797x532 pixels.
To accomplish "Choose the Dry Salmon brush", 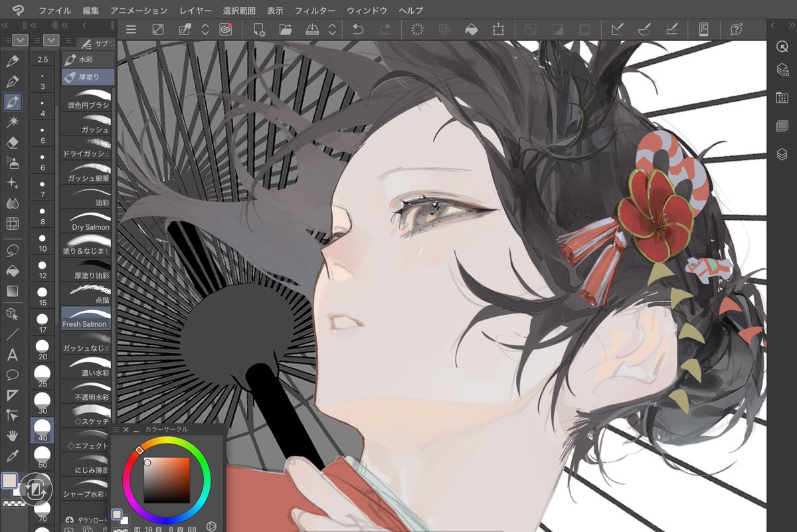I will click(87, 221).
